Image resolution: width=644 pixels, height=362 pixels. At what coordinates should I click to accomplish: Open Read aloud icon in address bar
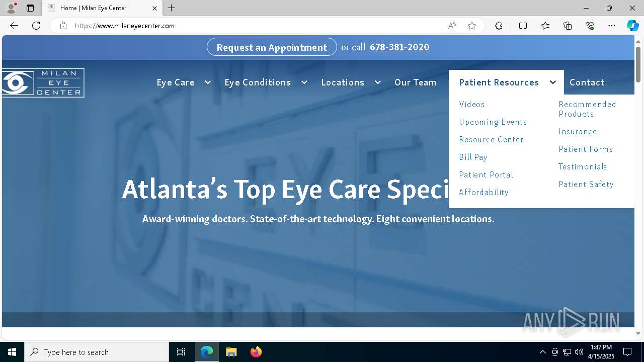pos(452,26)
